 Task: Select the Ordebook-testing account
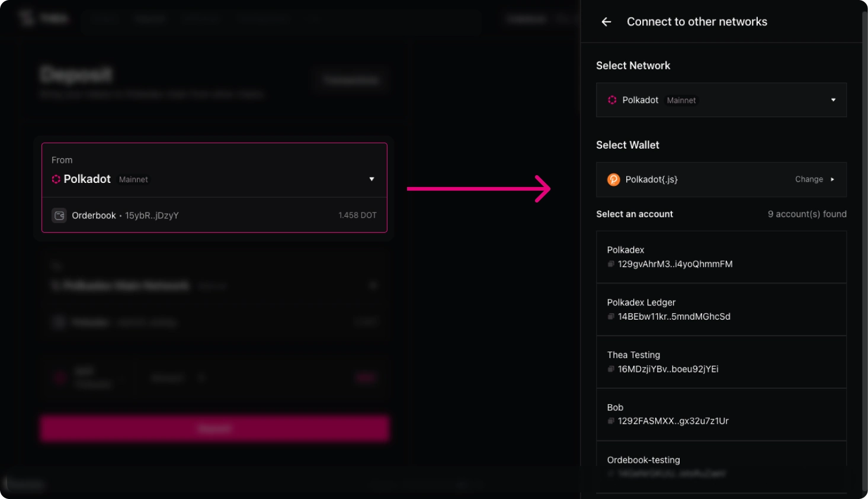(x=721, y=465)
